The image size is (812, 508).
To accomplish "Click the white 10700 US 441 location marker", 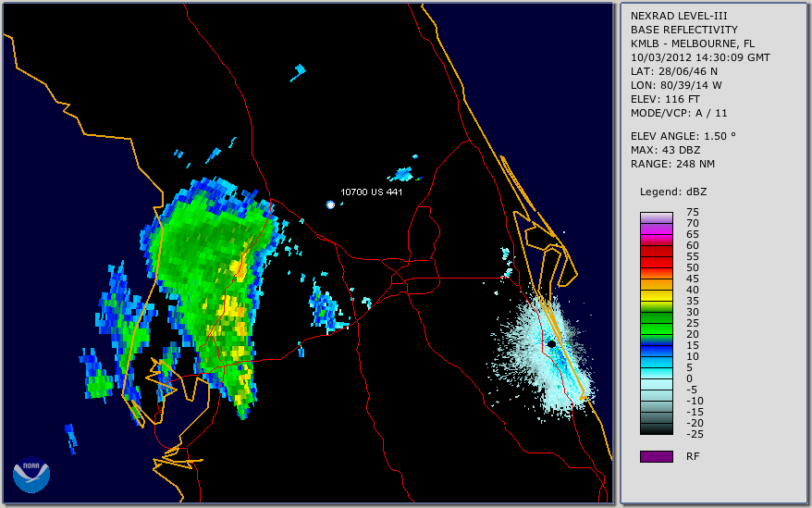I will (x=330, y=204).
